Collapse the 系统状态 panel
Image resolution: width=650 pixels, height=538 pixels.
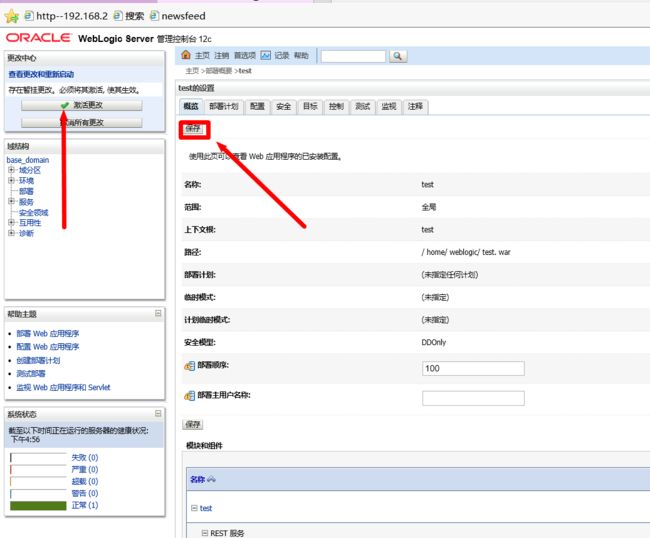(158, 413)
